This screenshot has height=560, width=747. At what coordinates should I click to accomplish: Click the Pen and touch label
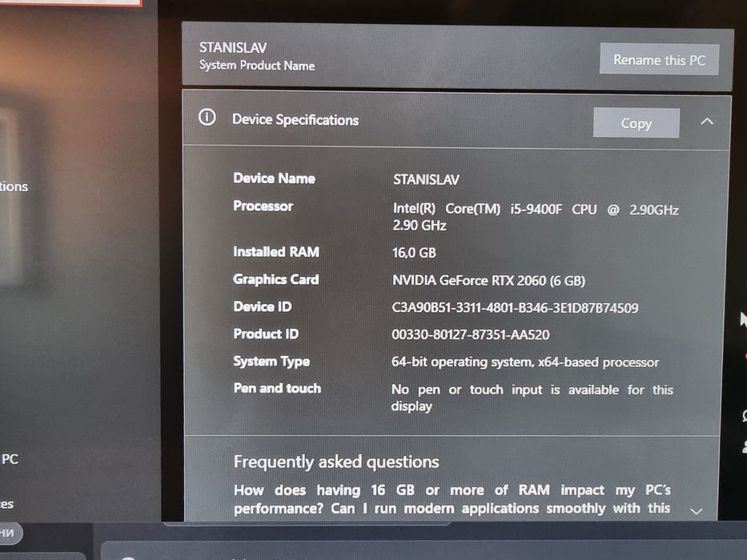pos(277,388)
